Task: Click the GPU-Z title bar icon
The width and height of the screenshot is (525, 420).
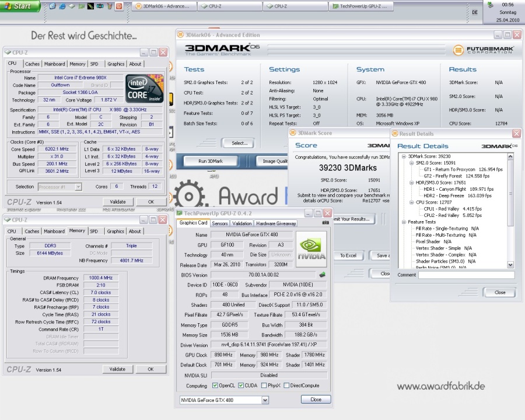Action: click(x=180, y=213)
